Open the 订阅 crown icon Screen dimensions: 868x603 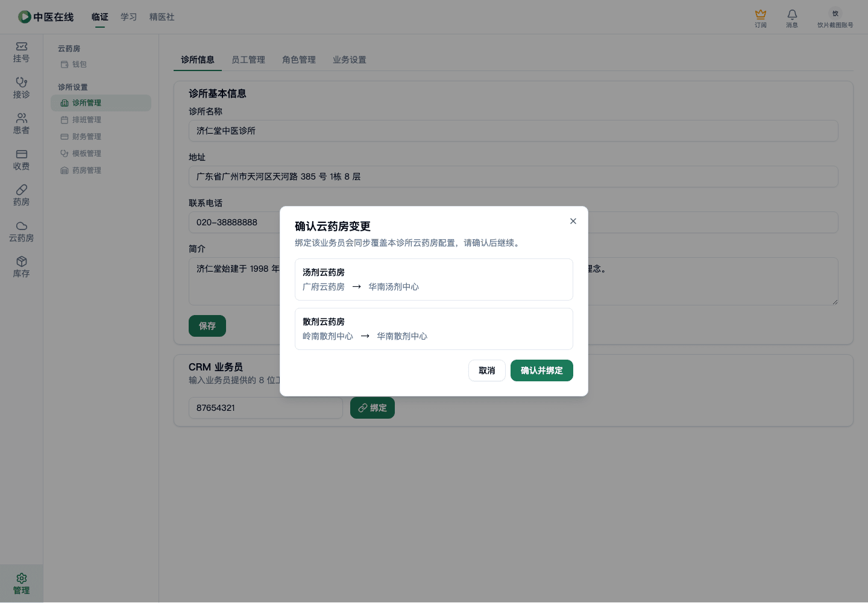click(x=761, y=18)
